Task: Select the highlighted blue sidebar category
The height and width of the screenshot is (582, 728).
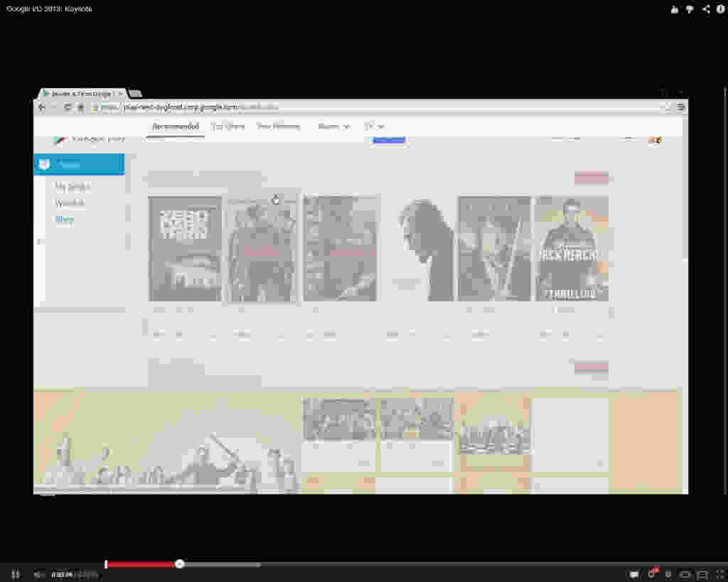Action: pos(79,164)
